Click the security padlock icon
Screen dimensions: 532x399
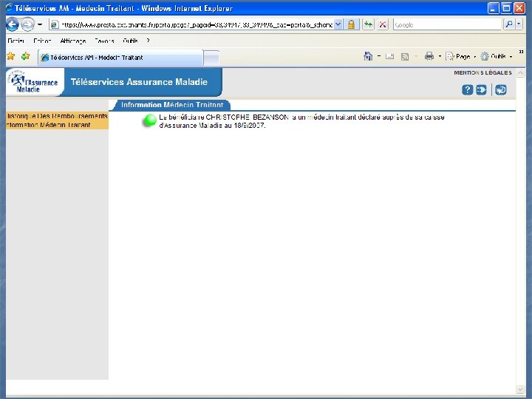351,25
